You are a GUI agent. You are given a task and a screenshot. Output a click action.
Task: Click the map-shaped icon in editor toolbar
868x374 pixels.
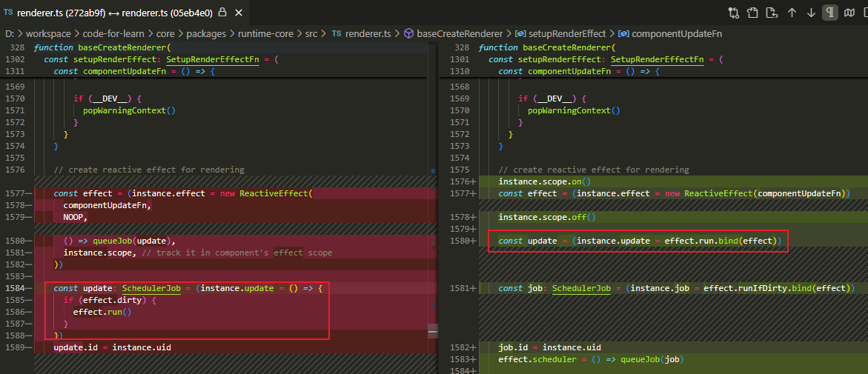coord(849,12)
